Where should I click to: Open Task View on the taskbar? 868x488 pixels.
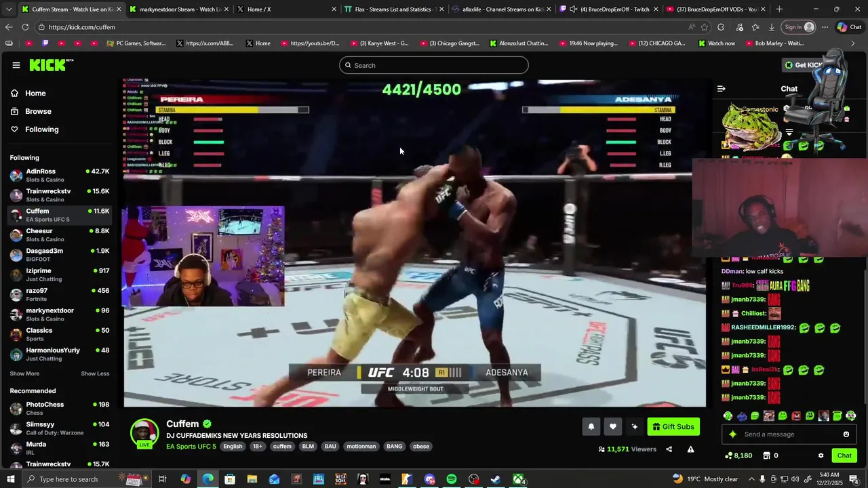163,479
